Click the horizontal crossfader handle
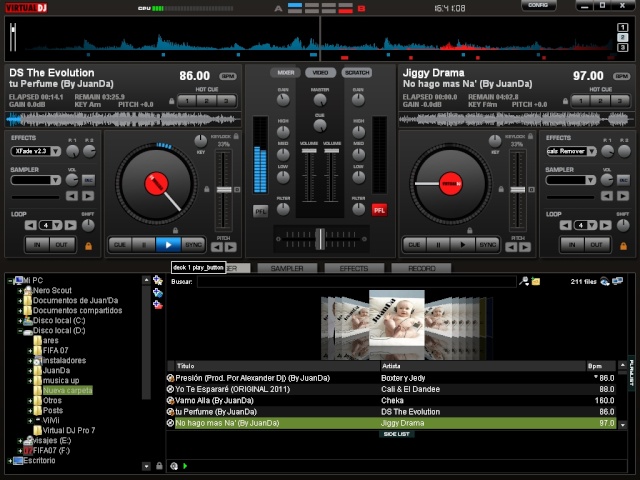 click(321, 239)
